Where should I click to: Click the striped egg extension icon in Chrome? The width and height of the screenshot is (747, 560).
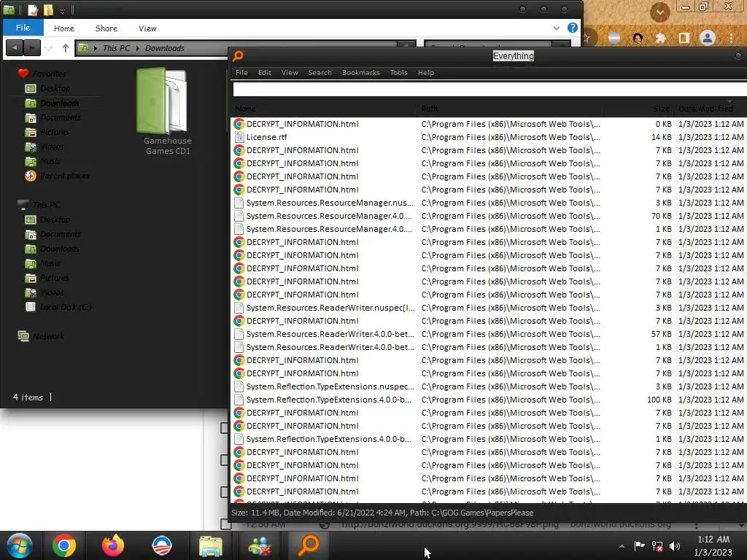614,38
